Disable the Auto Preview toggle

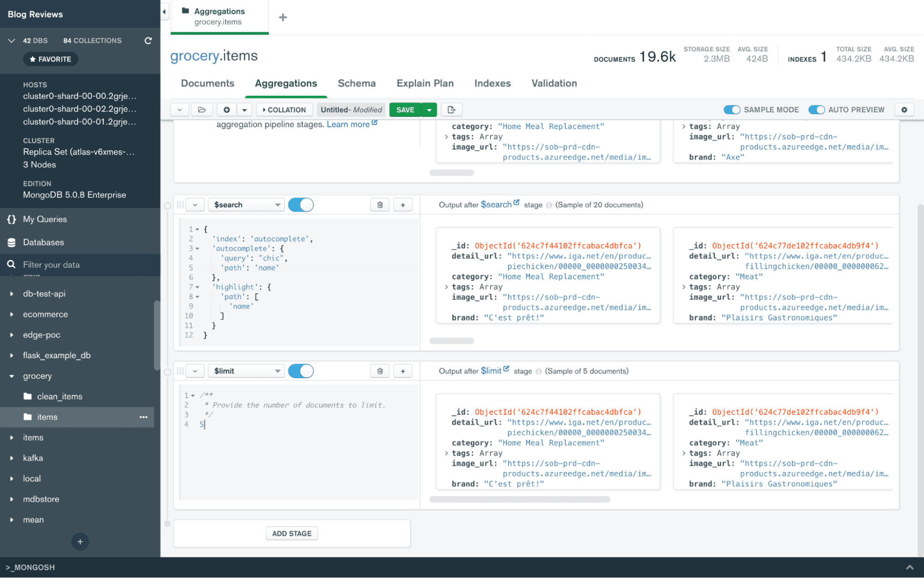pyautogui.click(x=815, y=109)
